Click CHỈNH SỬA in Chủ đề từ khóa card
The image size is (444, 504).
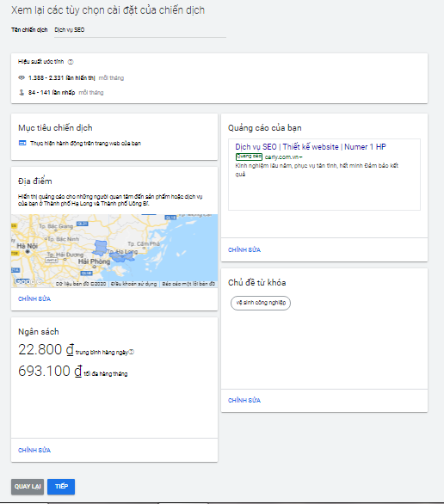(244, 400)
